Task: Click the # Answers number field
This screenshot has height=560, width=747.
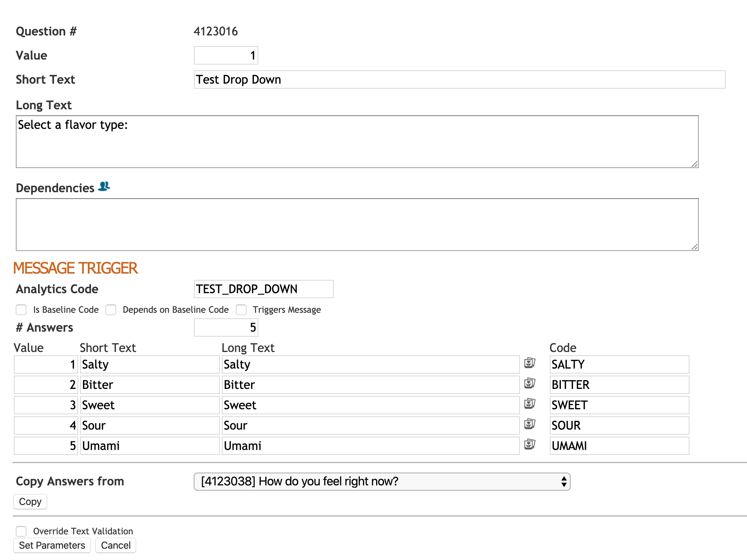Action: pyautogui.click(x=226, y=327)
